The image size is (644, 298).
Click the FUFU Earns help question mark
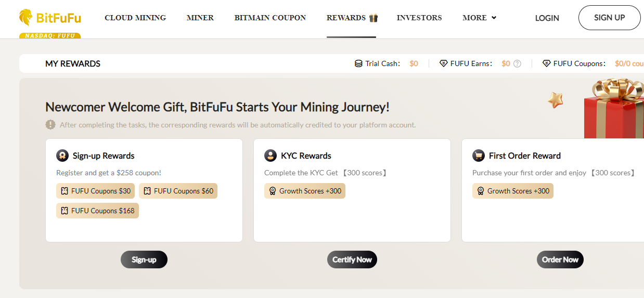point(517,63)
